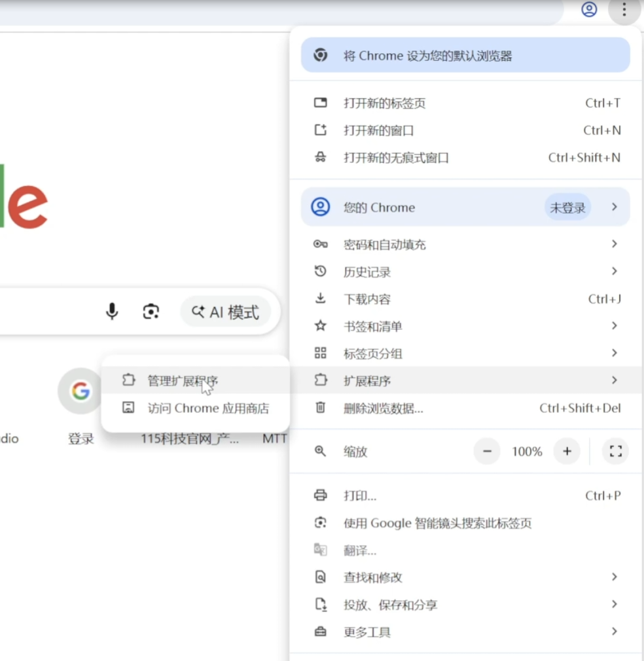Set Chrome as default browser banner

[x=465, y=55]
